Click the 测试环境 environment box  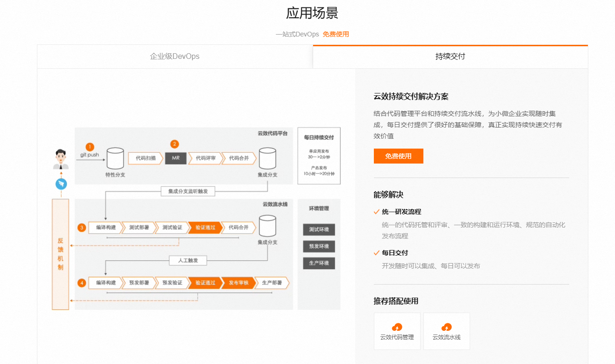(319, 230)
